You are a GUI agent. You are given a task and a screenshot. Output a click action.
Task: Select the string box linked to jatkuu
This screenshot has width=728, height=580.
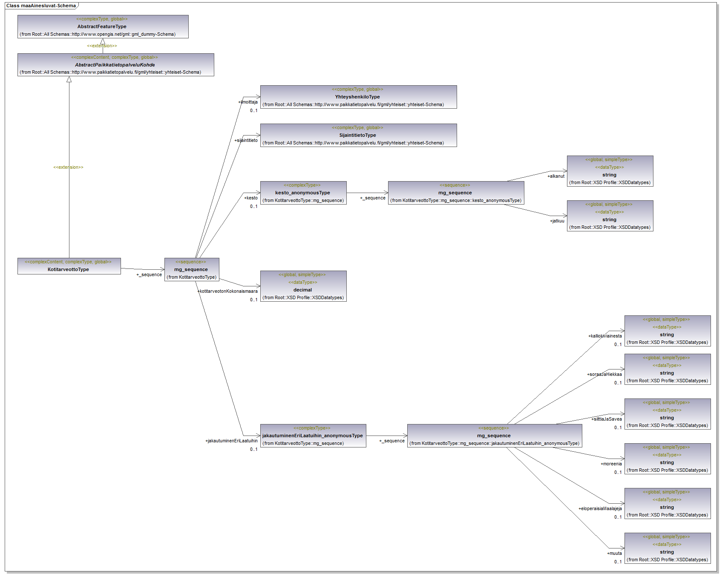610,216
